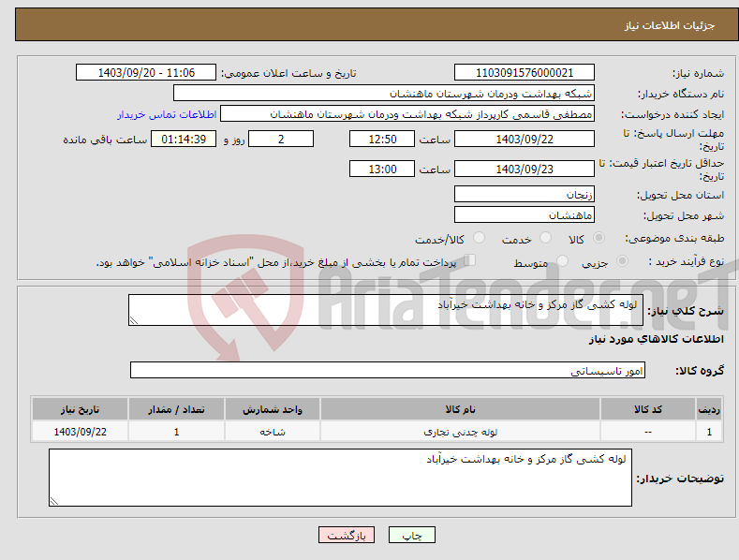Viewport: 739px width, 560px height.
Task: Click the delivery city field ماهنشان
Action: (525, 215)
